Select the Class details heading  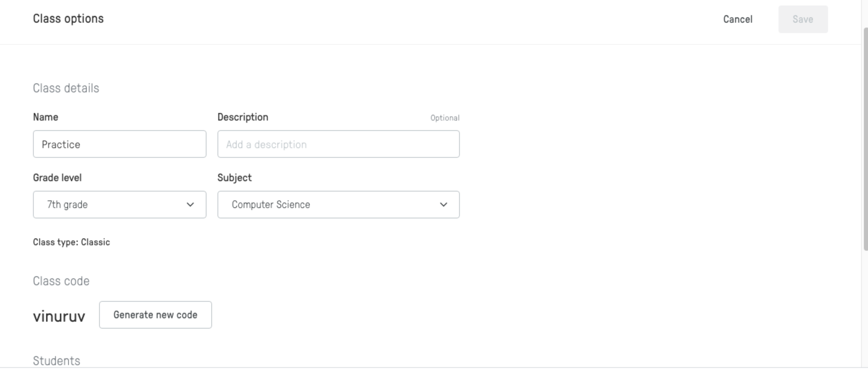(x=66, y=88)
